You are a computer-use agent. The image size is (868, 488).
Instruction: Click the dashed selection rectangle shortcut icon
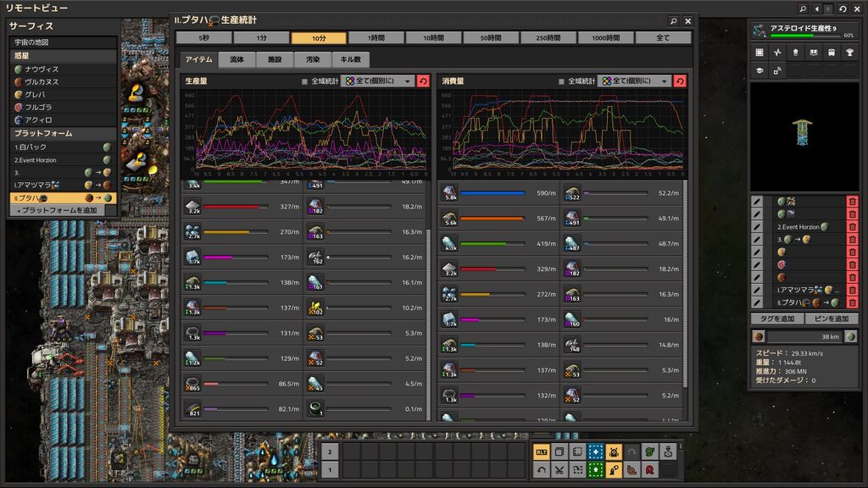(577, 452)
